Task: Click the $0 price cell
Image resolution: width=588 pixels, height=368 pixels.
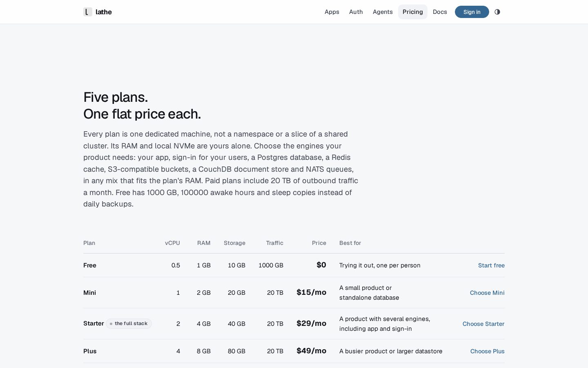Action: point(321,265)
